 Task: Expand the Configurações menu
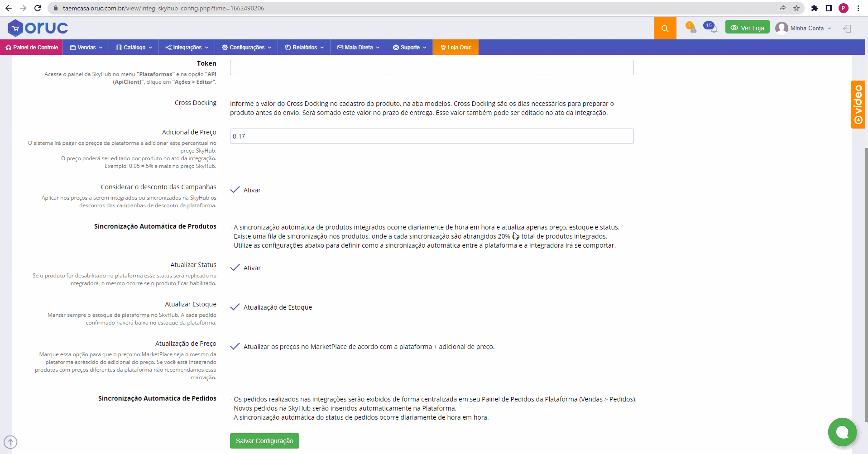[246, 47]
